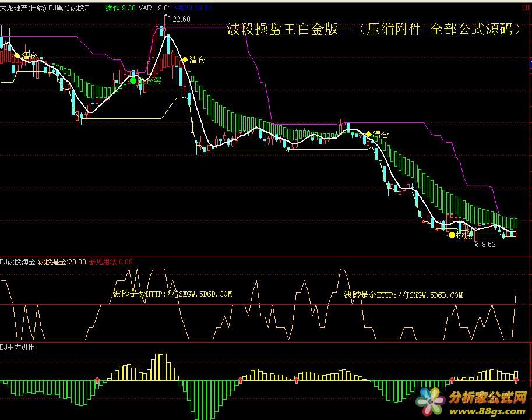Image resolution: width=532 pixels, height=420 pixels.
Task: Click the left 波段是金HTTP://JSXGW.5D6D.COM text
Action: (172, 294)
